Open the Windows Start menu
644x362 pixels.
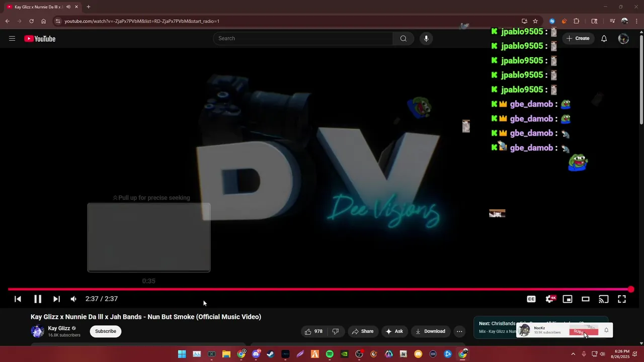tap(182, 354)
